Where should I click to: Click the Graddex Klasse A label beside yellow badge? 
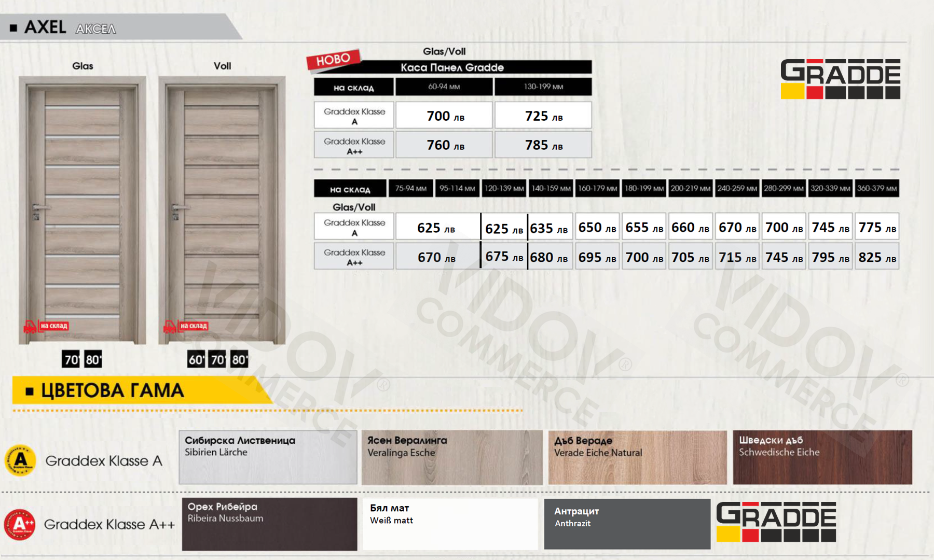click(104, 460)
